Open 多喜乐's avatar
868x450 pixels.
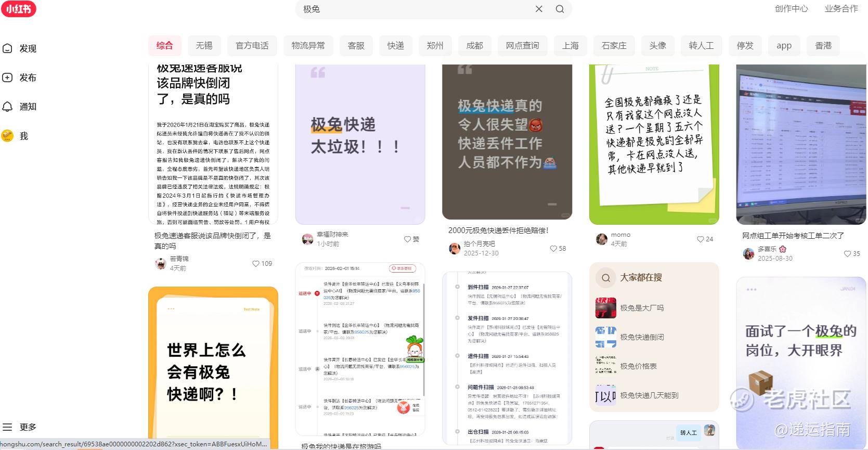pyautogui.click(x=748, y=254)
